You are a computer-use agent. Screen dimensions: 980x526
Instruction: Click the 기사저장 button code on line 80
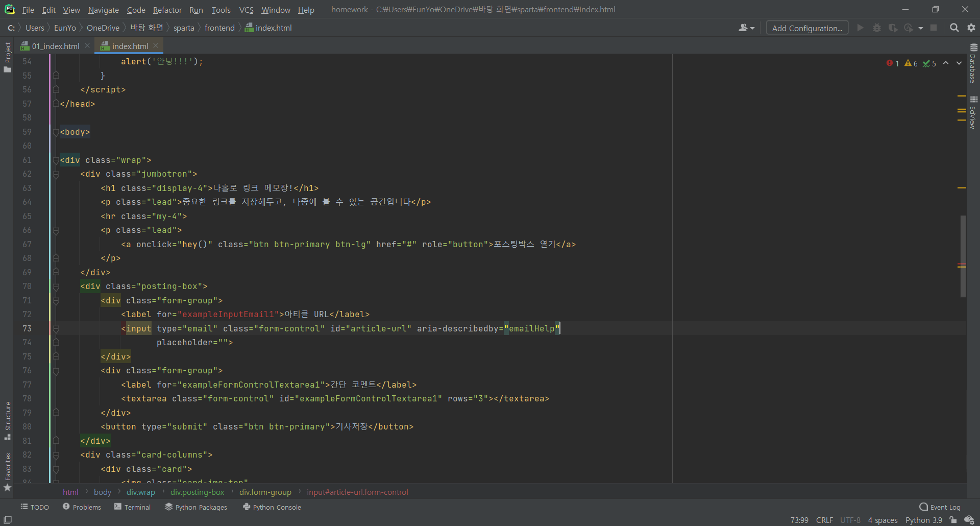257,427
